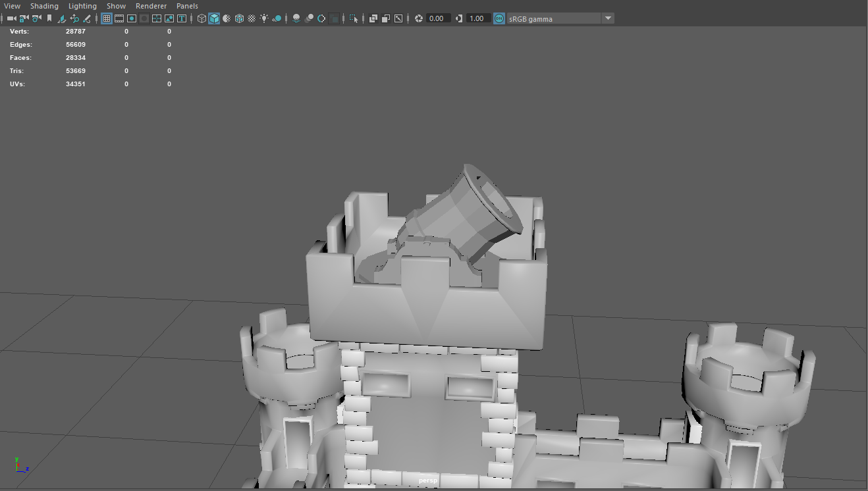Switch to Wireframe display mode
Image resolution: width=868 pixels, height=491 pixels.
coord(202,18)
